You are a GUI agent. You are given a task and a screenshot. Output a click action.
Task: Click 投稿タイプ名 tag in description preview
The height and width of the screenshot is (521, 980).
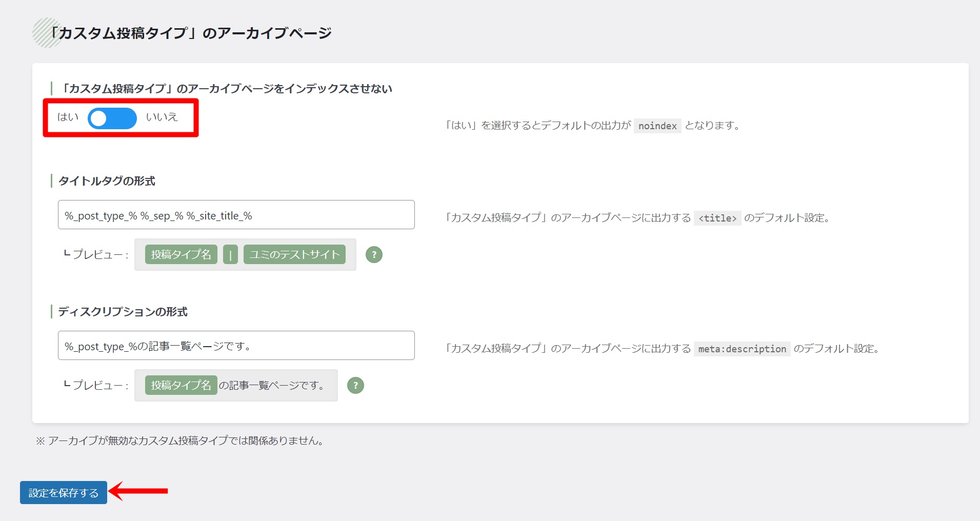181,385
